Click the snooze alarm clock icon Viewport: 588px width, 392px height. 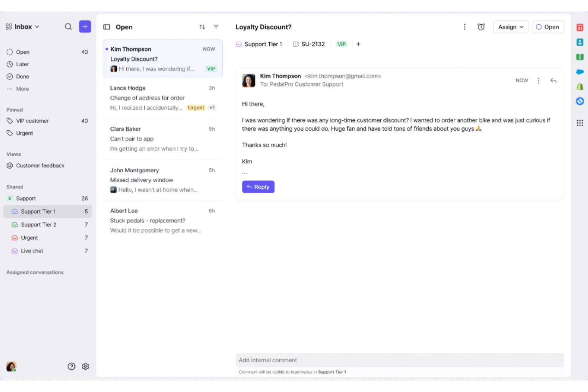[481, 27]
